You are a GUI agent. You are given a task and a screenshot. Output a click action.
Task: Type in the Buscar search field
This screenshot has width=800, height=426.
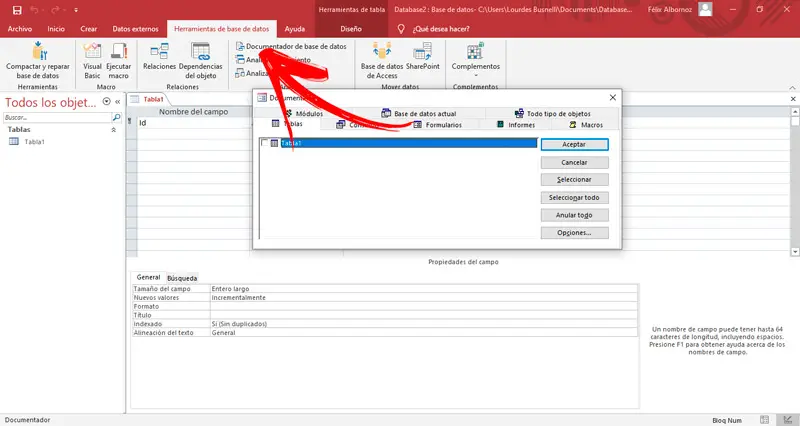(x=57, y=117)
